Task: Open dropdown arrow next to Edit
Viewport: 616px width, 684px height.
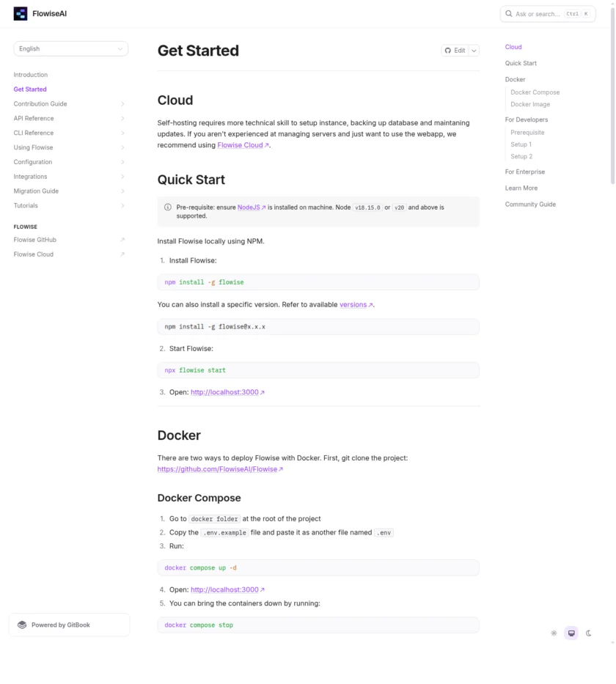Action: [474, 51]
